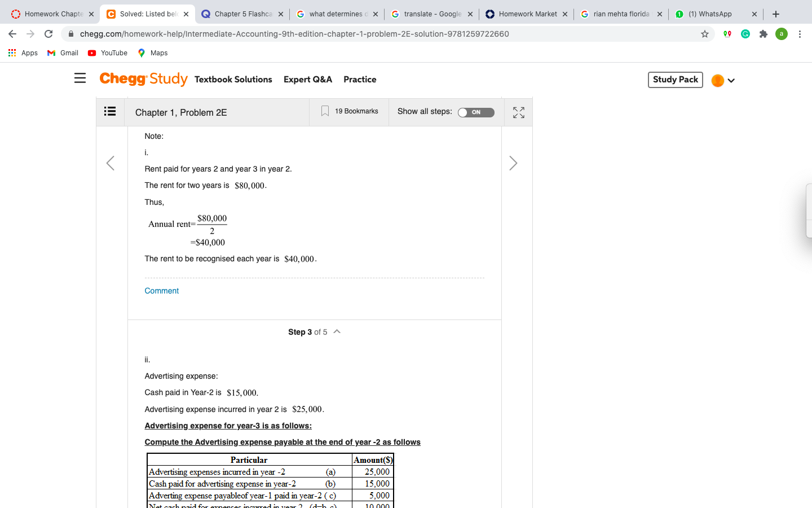Toggle the Show all steps switch
The height and width of the screenshot is (508, 812).
[476, 112]
